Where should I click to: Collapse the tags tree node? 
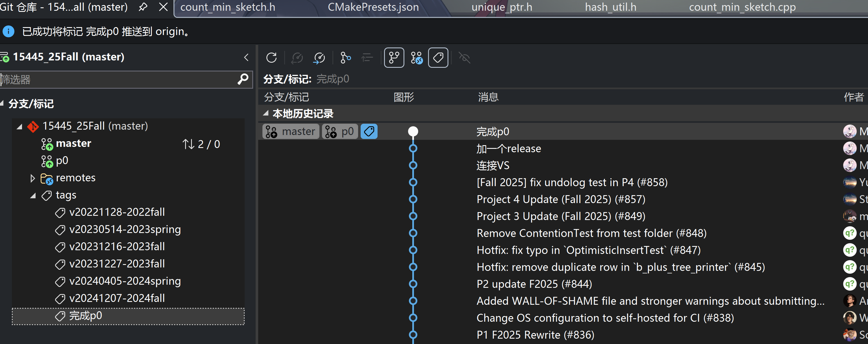pos(33,195)
